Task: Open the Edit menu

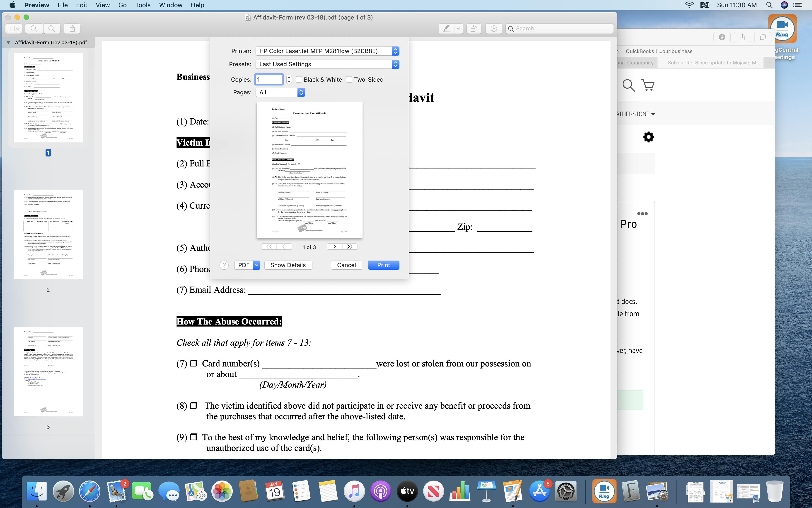Action: [x=82, y=5]
